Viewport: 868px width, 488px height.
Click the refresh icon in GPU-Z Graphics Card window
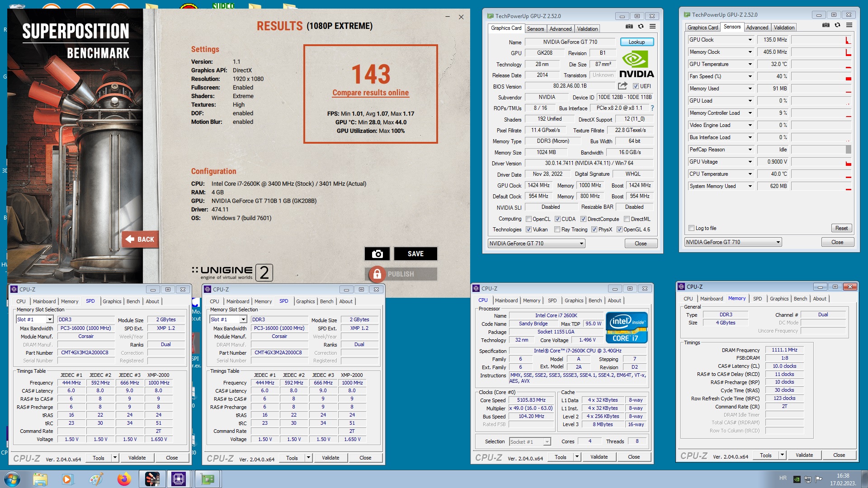pos(641,26)
